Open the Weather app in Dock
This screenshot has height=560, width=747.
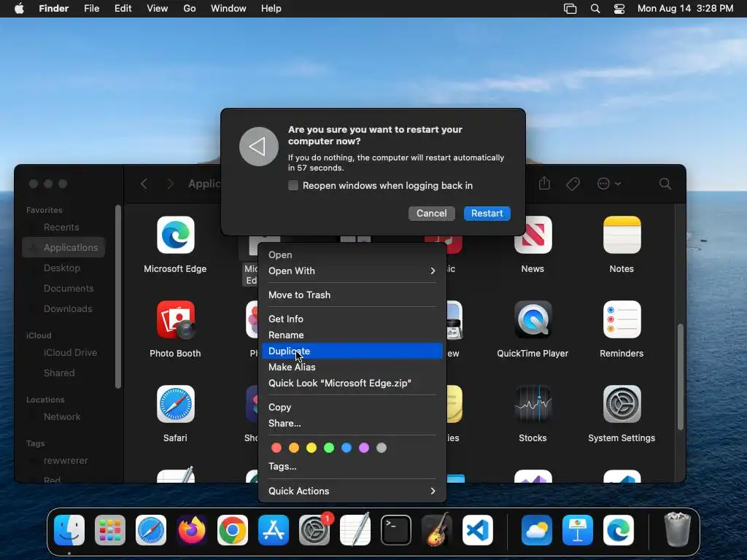(537, 529)
